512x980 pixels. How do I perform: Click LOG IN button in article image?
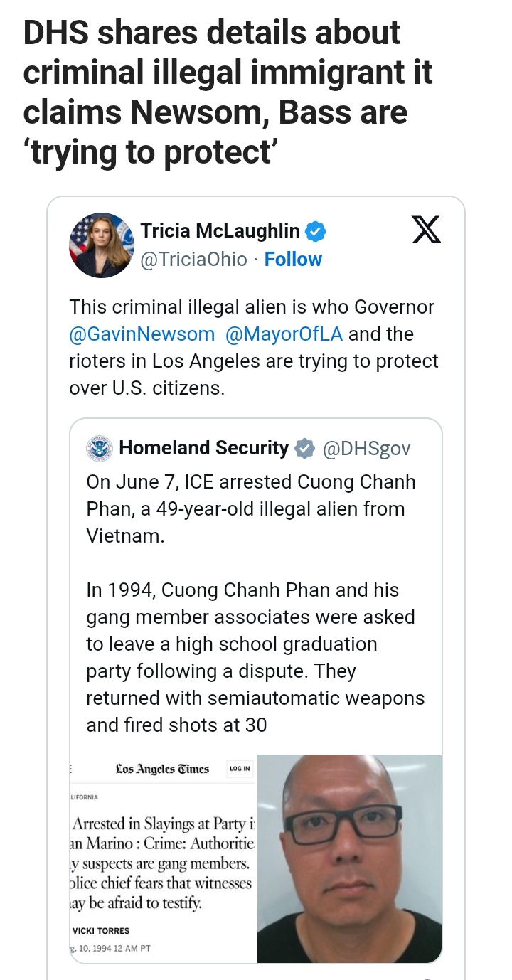point(240,769)
